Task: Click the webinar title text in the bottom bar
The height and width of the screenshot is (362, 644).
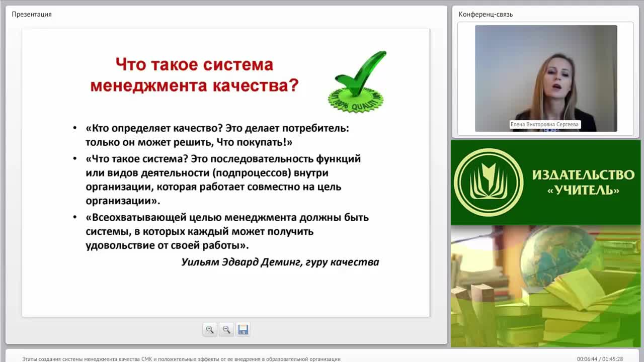Action: [181, 359]
